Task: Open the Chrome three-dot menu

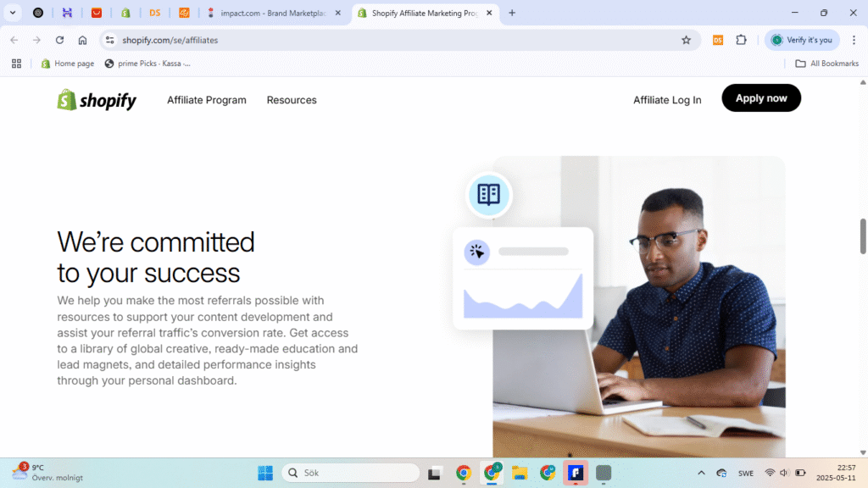Action: click(854, 40)
